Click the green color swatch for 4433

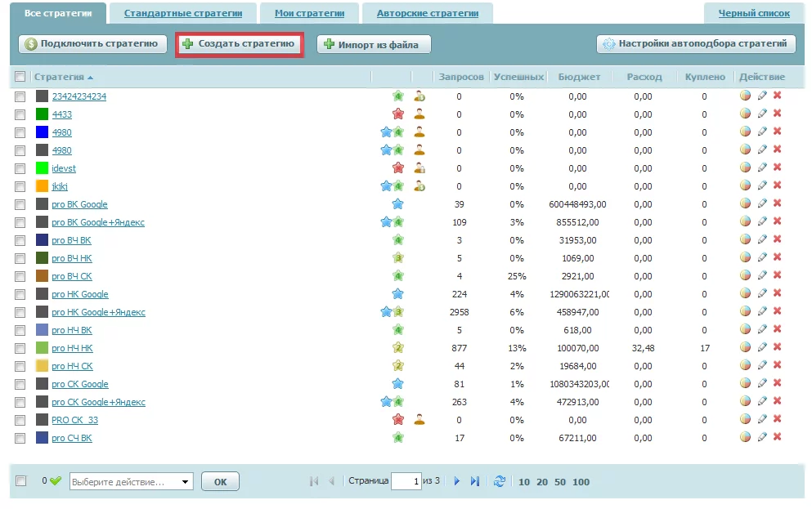point(42,114)
